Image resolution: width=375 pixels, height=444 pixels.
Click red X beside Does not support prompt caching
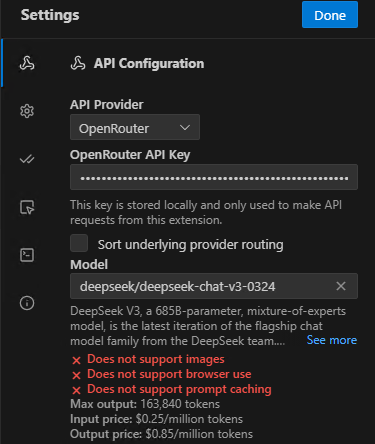(76, 390)
